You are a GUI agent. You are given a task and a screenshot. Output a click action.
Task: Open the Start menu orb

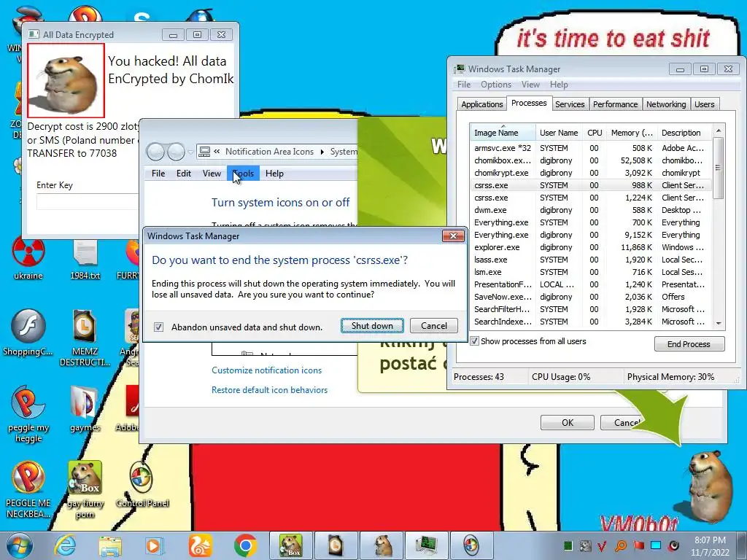(18, 545)
